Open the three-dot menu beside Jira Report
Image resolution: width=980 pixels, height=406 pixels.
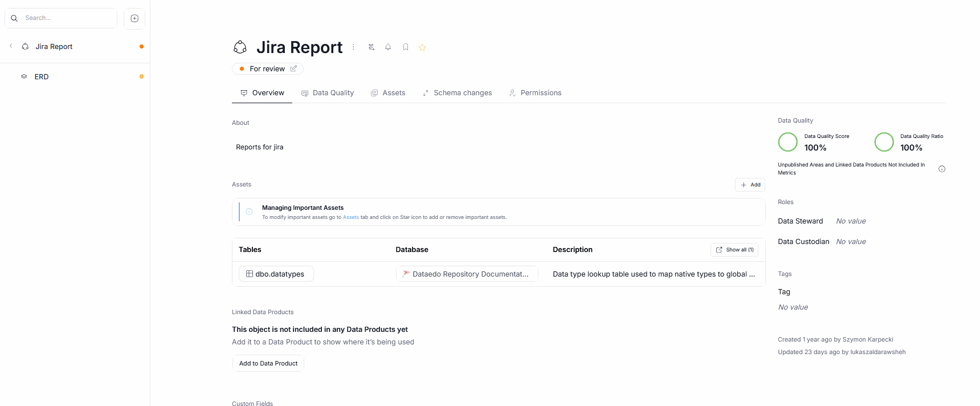[x=353, y=47]
